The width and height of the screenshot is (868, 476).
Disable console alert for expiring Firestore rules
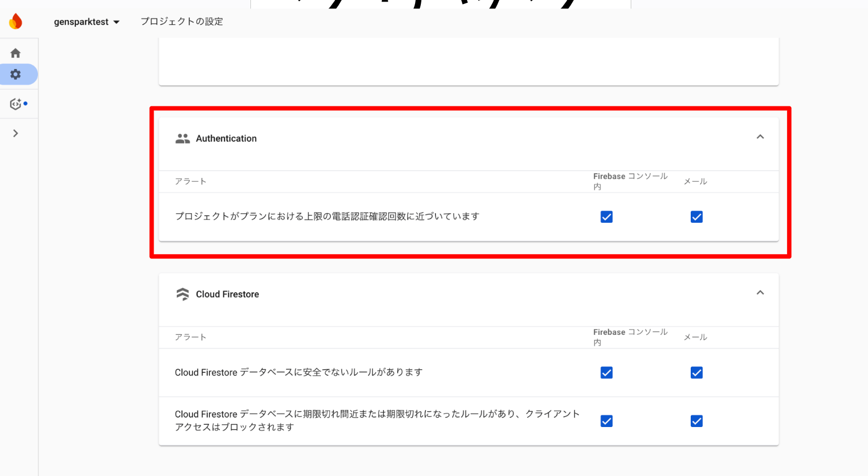[607, 421]
